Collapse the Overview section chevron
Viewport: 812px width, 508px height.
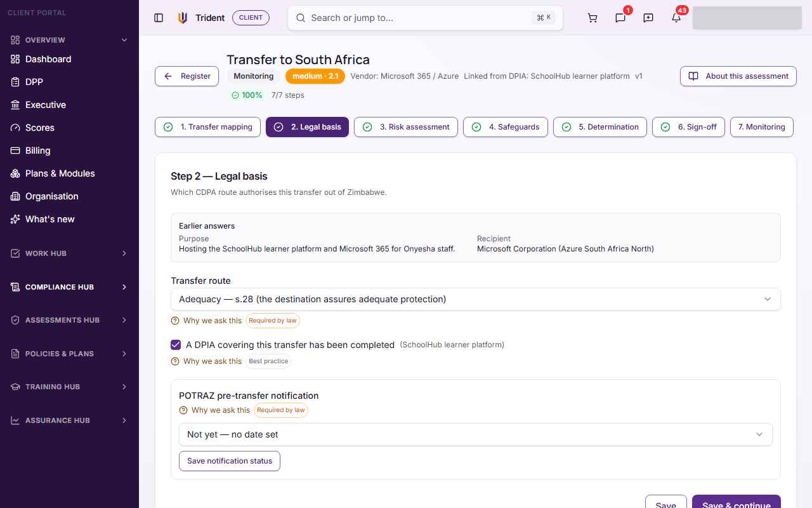pos(124,40)
